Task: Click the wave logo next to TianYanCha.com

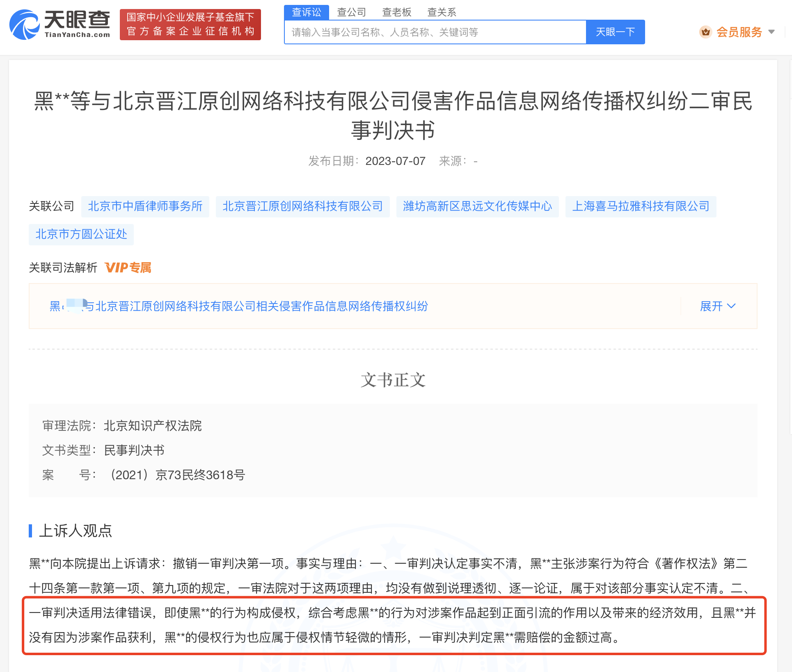Action: [x=24, y=25]
